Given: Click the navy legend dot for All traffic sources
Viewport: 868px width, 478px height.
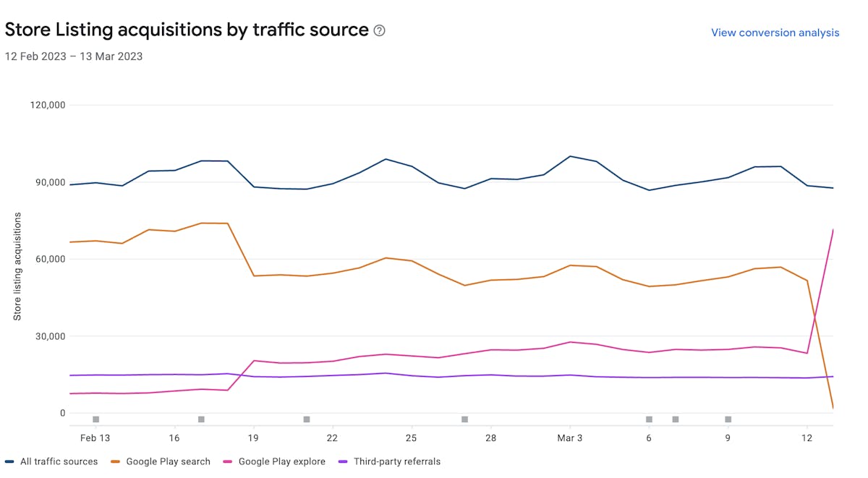Looking at the screenshot, I should click(9, 461).
